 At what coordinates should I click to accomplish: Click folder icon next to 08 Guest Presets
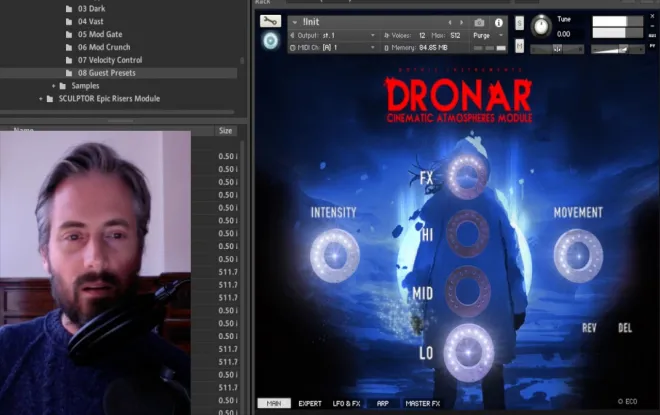point(69,73)
